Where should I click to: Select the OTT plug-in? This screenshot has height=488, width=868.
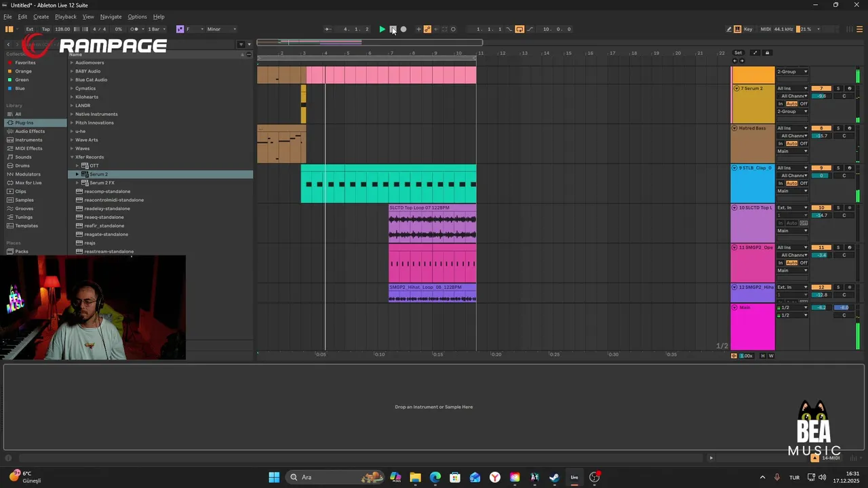pyautogui.click(x=94, y=165)
